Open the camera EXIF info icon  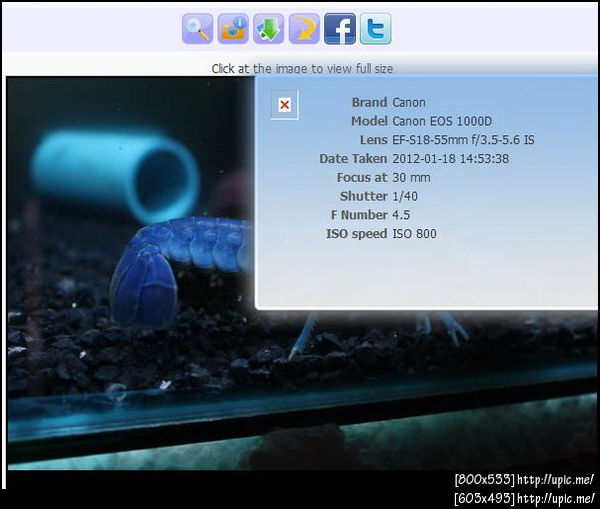click(x=233, y=29)
